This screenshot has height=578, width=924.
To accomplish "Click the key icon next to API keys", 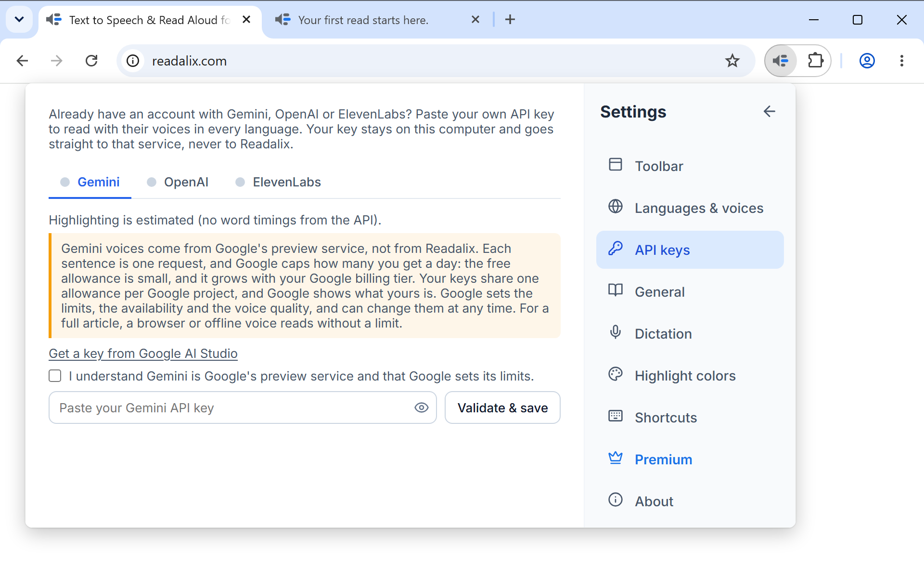I will (616, 249).
